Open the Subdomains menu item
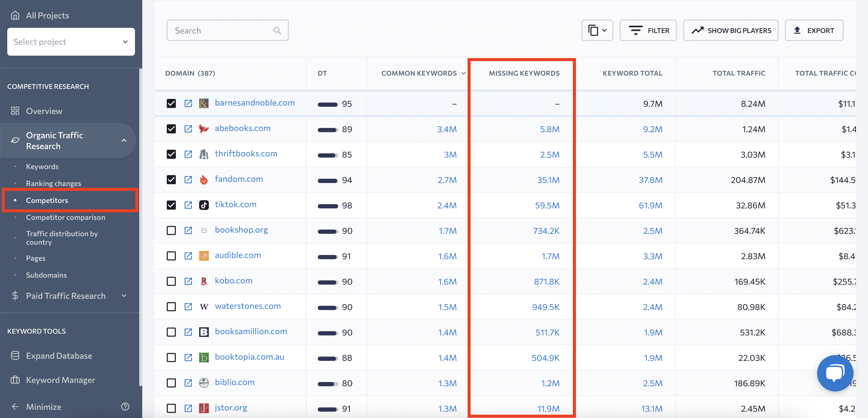 pyautogui.click(x=46, y=275)
